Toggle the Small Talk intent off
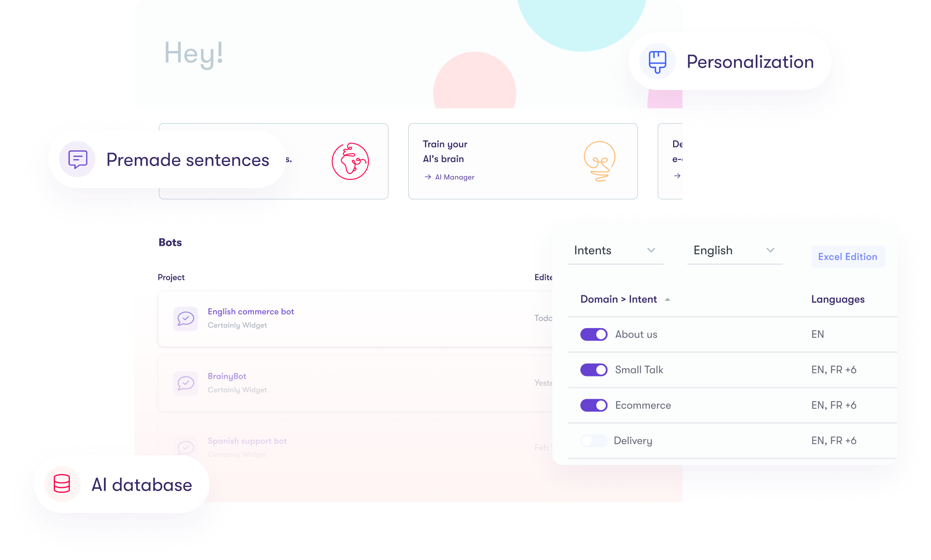 (x=594, y=369)
